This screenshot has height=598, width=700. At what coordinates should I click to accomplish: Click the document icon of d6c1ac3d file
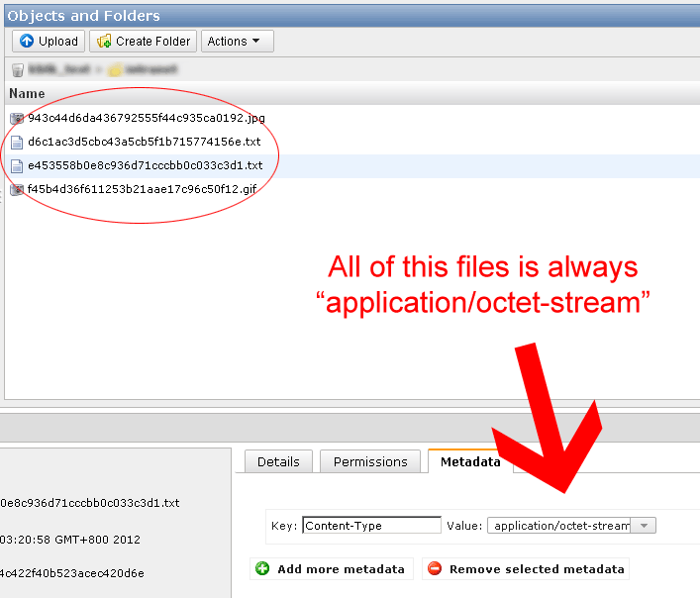tap(17, 143)
